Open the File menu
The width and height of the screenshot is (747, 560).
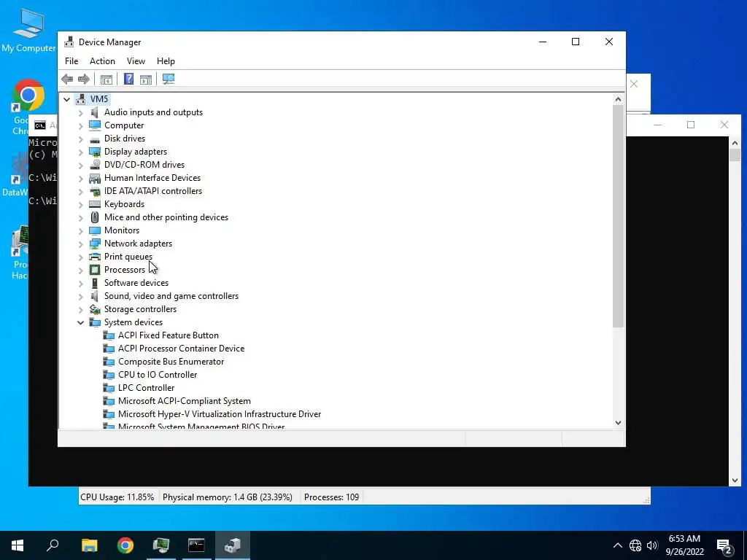[x=71, y=61]
